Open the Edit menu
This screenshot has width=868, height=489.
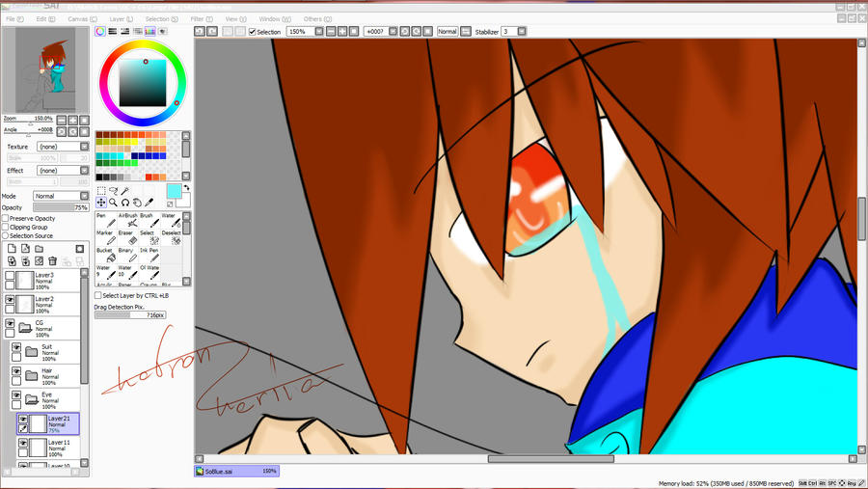[46, 19]
